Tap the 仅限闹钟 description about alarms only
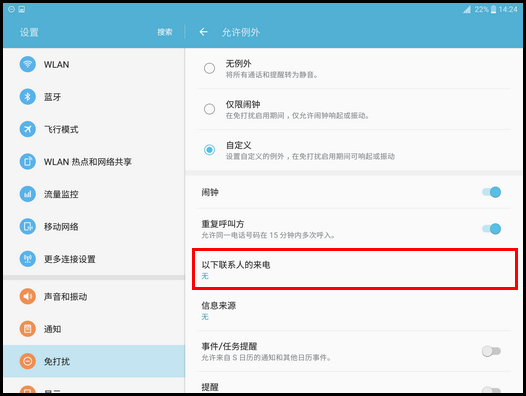The width and height of the screenshot is (526, 396). click(298, 115)
